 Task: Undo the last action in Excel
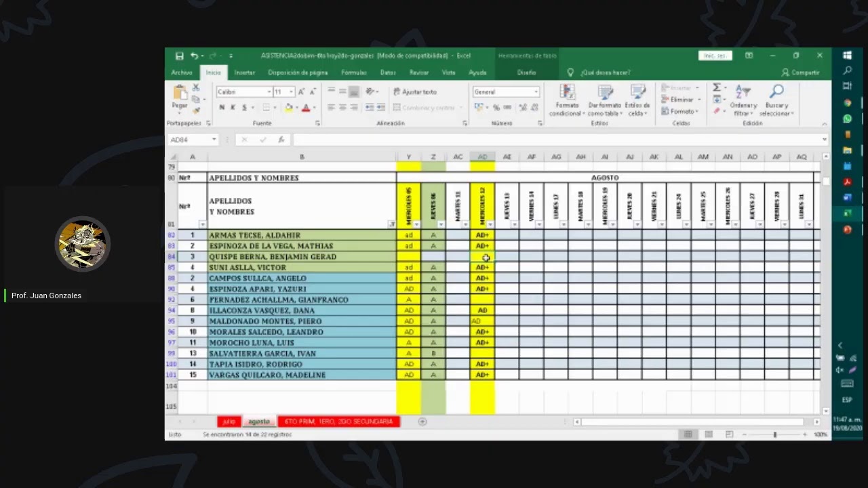point(194,56)
